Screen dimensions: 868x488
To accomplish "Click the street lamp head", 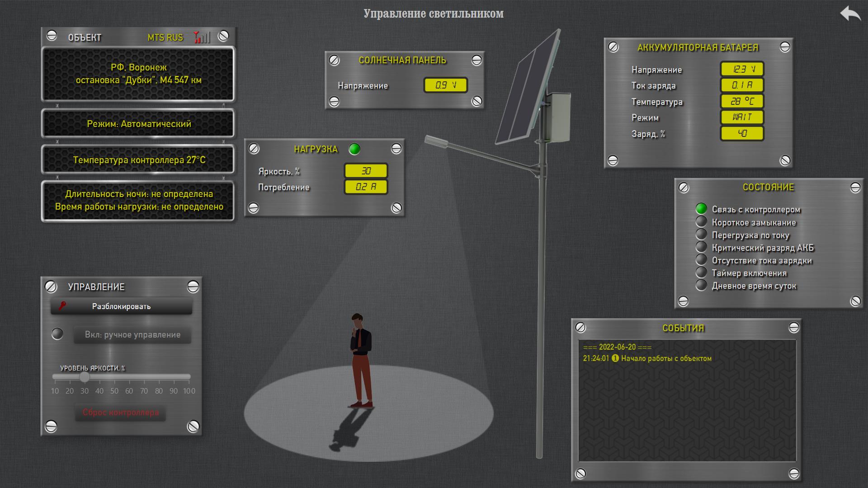I will (x=435, y=141).
